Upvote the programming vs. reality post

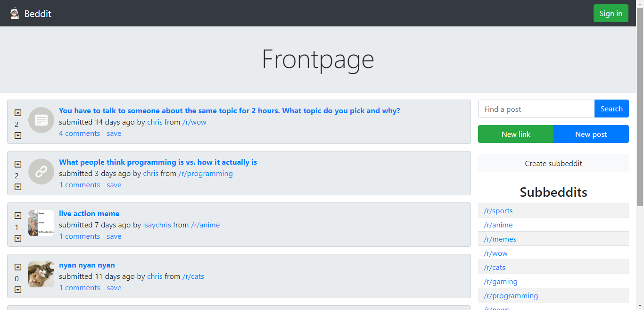18,164
